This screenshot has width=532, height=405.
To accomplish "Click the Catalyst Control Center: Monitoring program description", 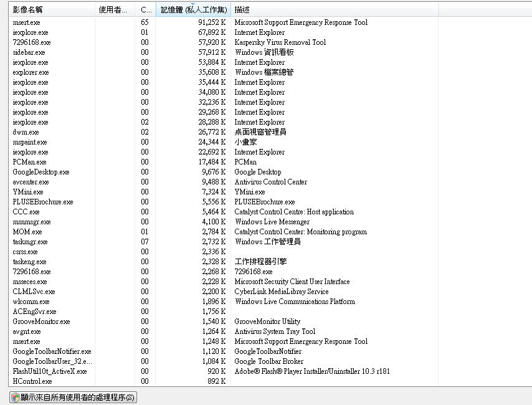I will pos(301,232).
